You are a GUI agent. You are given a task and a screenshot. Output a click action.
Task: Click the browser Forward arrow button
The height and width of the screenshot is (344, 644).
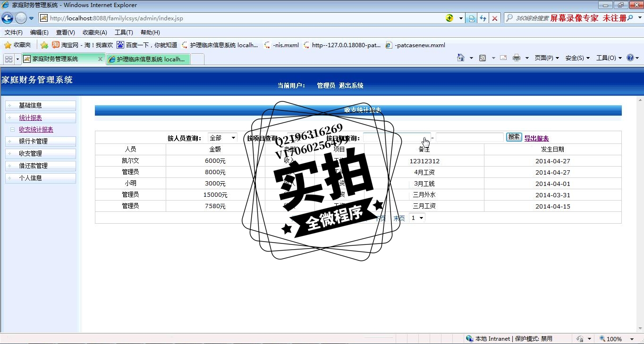pos(21,18)
